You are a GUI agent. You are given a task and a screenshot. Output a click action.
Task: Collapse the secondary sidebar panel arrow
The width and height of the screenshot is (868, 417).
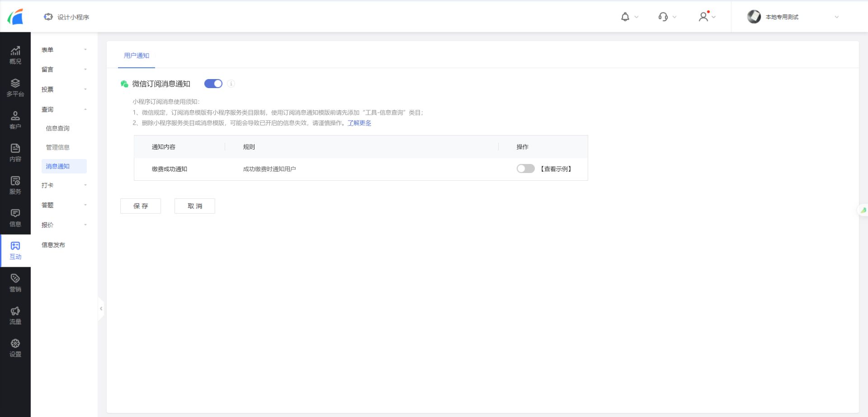(x=101, y=309)
